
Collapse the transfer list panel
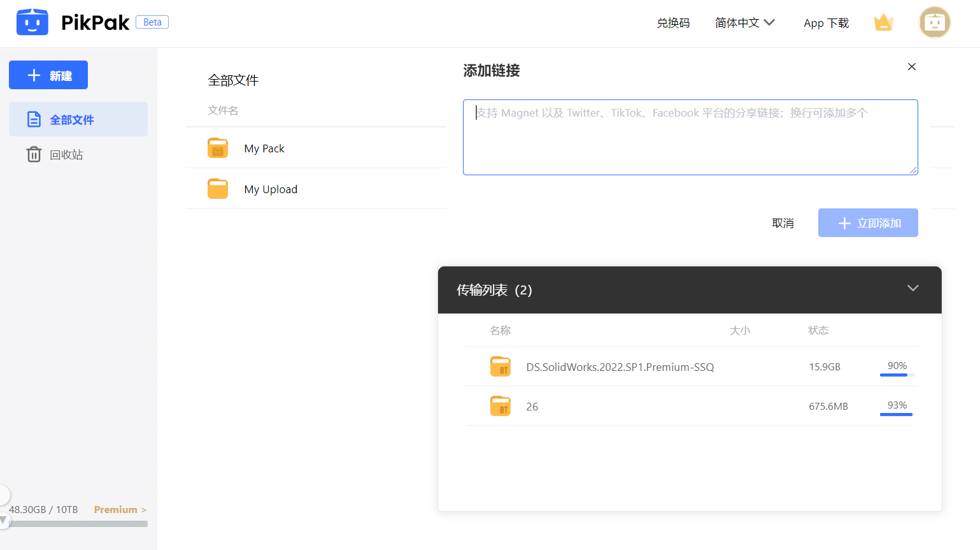913,288
